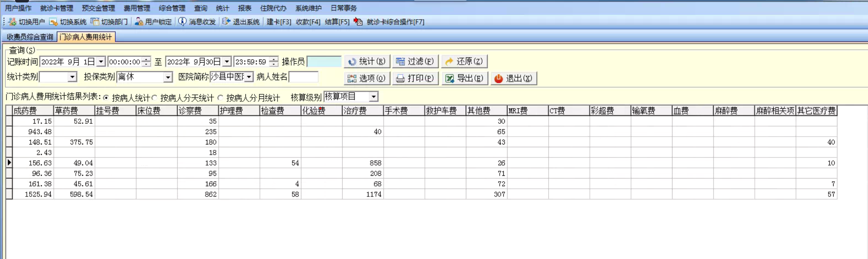Click the 收款[F4] toolbar button
This screenshot has width=868, height=259.
[308, 22]
